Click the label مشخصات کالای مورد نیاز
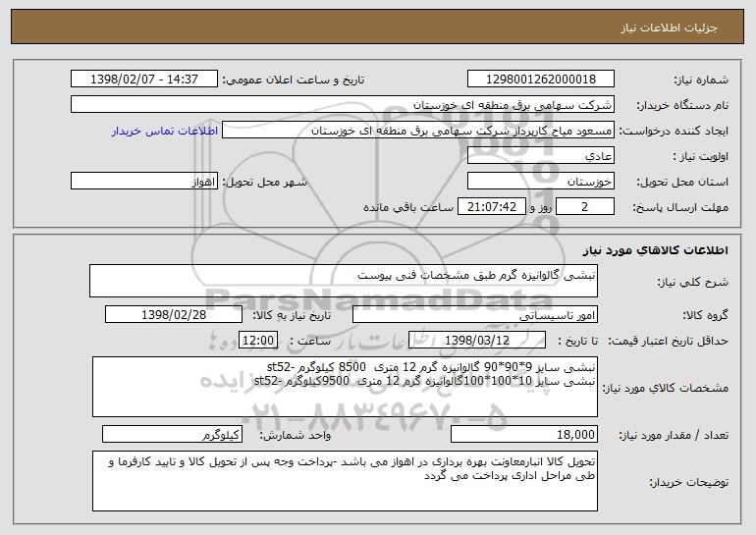Image resolution: width=756 pixels, height=535 pixels. pyautogui.click(x=666, y=388)
